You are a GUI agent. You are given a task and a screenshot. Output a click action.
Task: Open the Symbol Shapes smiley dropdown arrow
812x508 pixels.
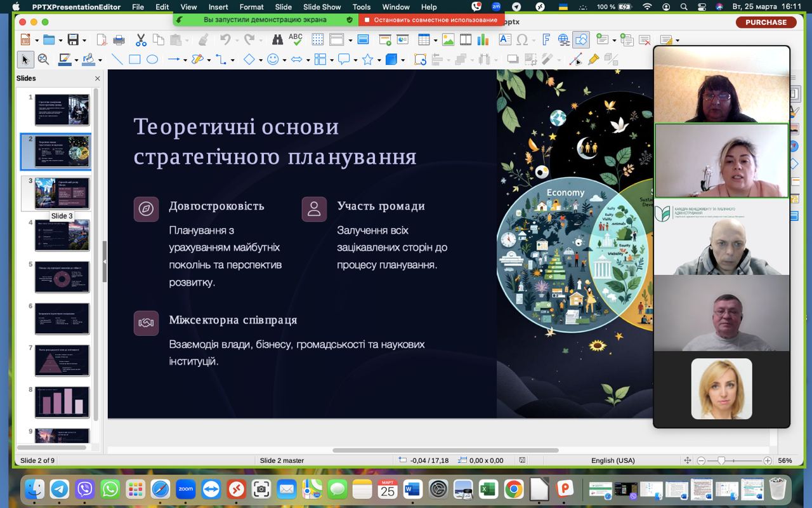coord(284,60)
